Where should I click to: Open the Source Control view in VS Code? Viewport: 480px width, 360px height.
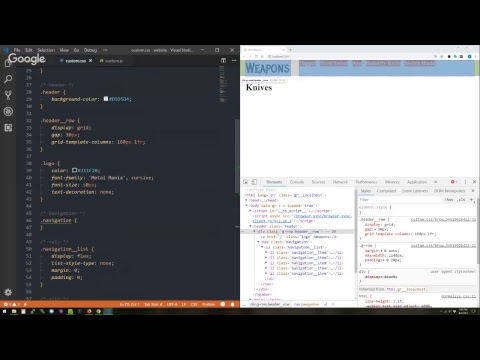point(8,95)
